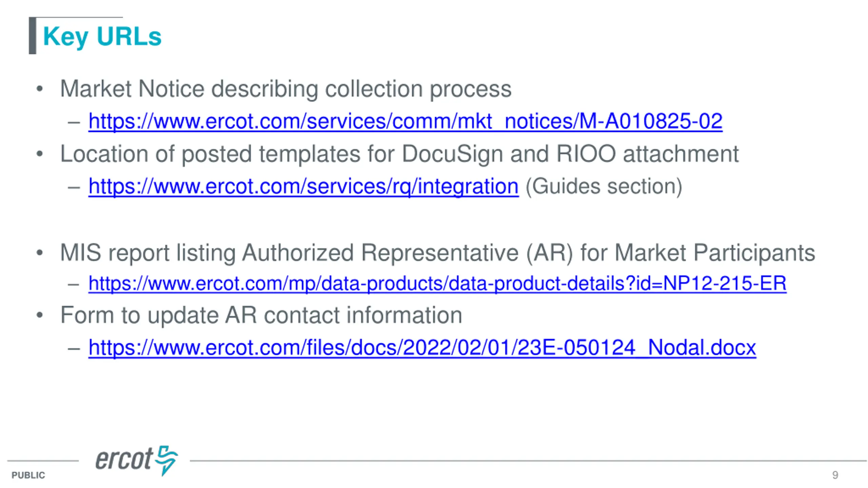Select the MIS report listing Authorized Representative text
The width and height of the screenshot is (868, 488).
tap(437, 253)
